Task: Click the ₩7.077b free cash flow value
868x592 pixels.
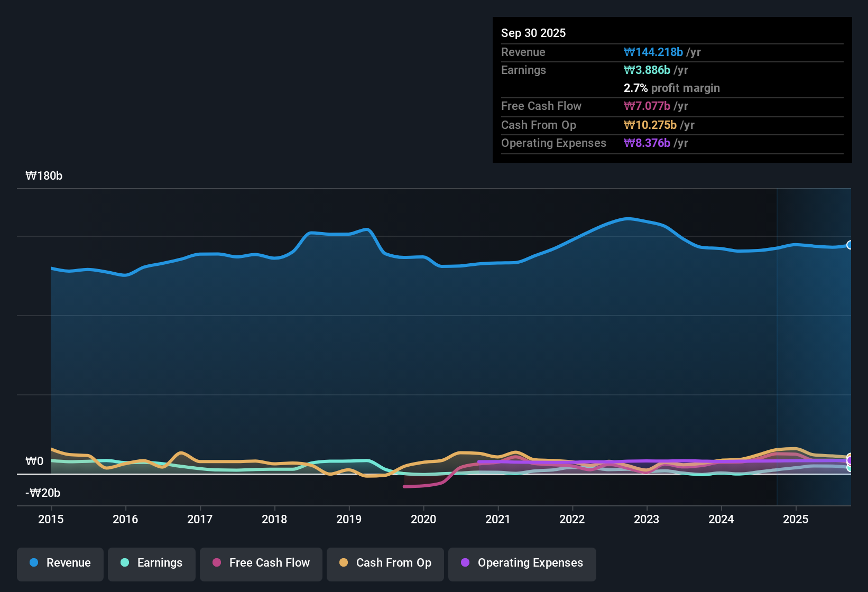Action: click(647, 106)
